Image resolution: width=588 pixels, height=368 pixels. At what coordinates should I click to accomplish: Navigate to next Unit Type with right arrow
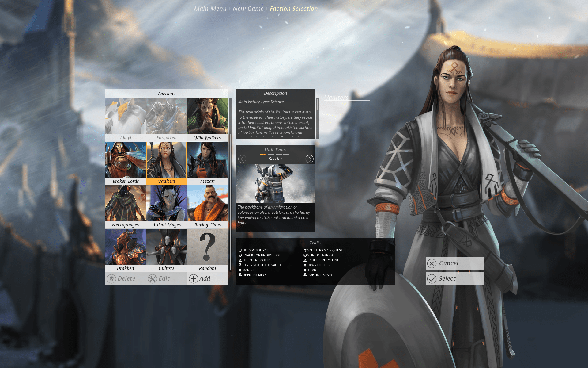[309, 159]
